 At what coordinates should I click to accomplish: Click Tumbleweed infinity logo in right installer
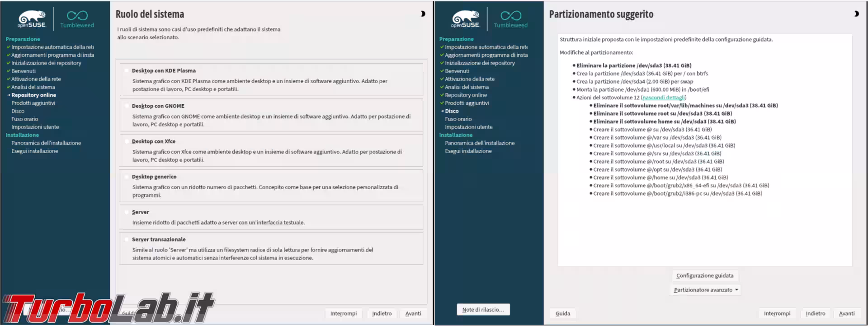pos(510,19)
